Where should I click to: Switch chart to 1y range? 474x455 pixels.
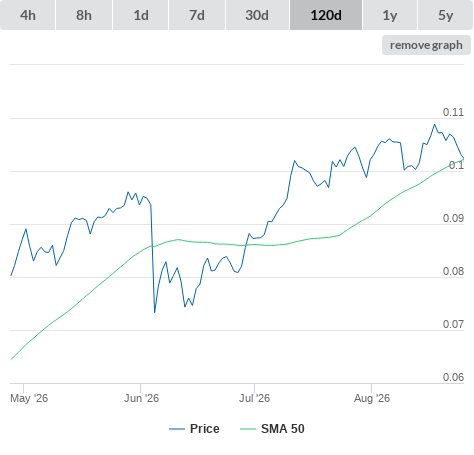390,15
